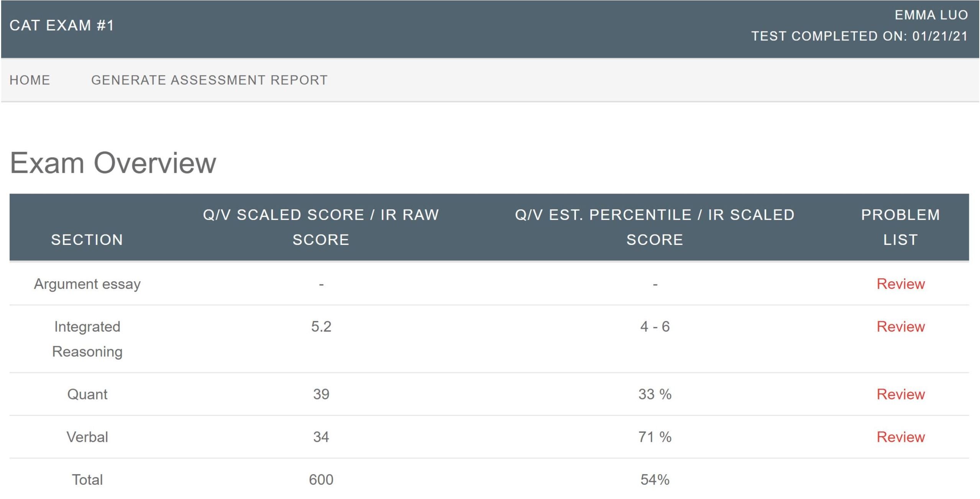Click the PROBLEM LIST column header

900,227
